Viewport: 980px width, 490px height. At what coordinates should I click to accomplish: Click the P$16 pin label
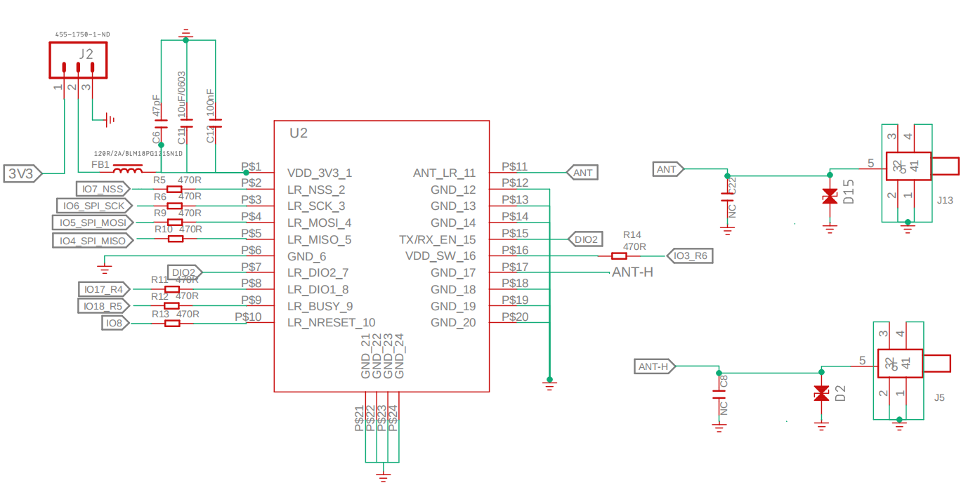515,250
